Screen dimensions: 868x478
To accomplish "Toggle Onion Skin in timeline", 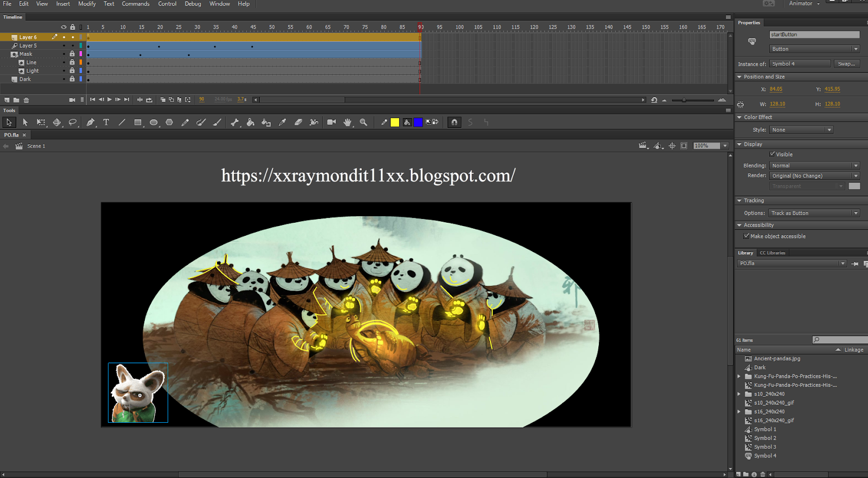I will coord(163,100).
